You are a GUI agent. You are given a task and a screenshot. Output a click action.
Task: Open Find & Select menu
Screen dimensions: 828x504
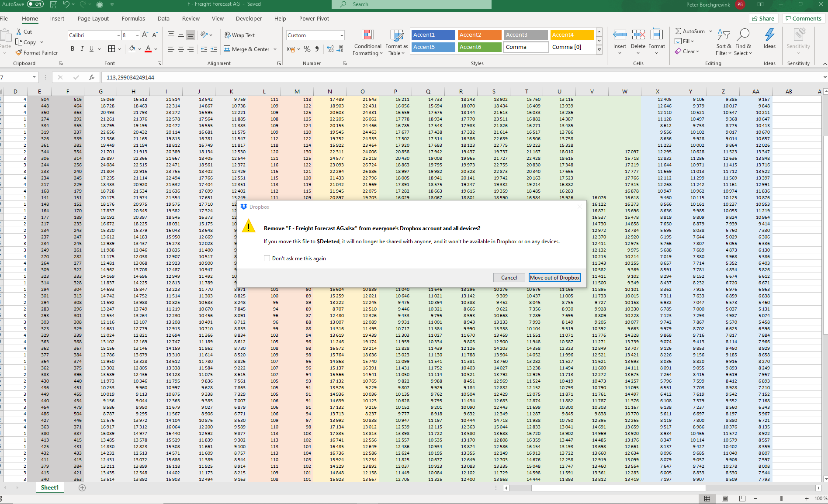tap(743, 42)
